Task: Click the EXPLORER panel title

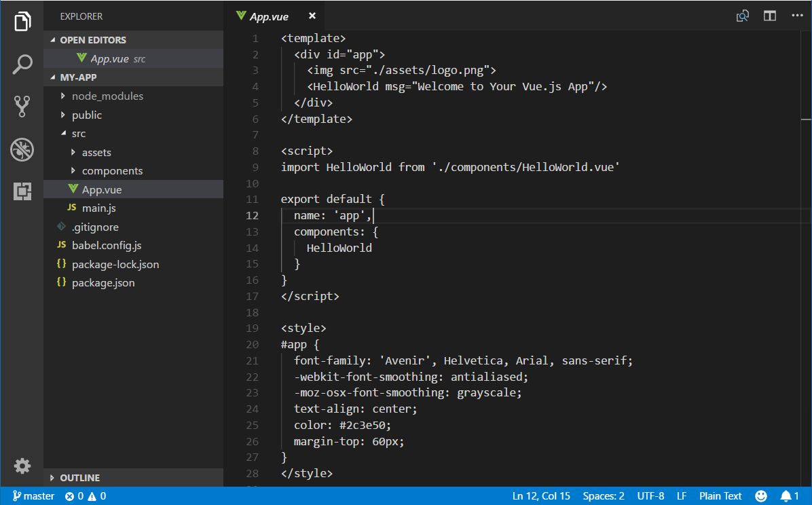Action: [81, 16]
